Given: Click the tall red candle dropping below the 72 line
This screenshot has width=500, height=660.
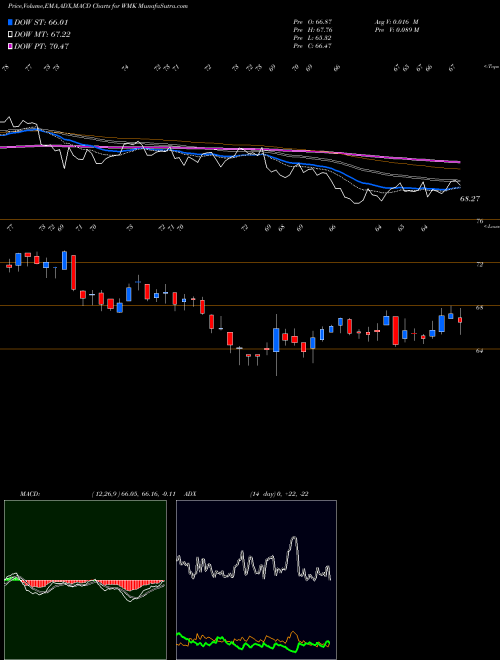Looking at the screenshot, I should click(74, 272).
